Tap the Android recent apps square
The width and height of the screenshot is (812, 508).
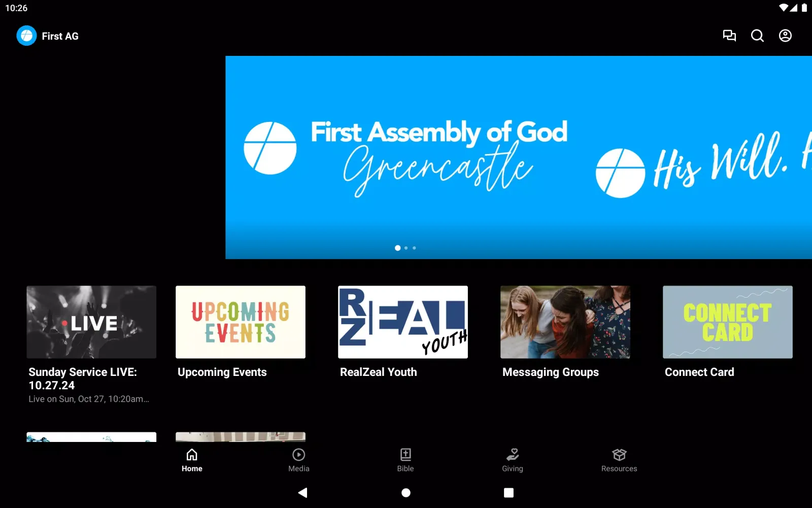tap(509, 493)
